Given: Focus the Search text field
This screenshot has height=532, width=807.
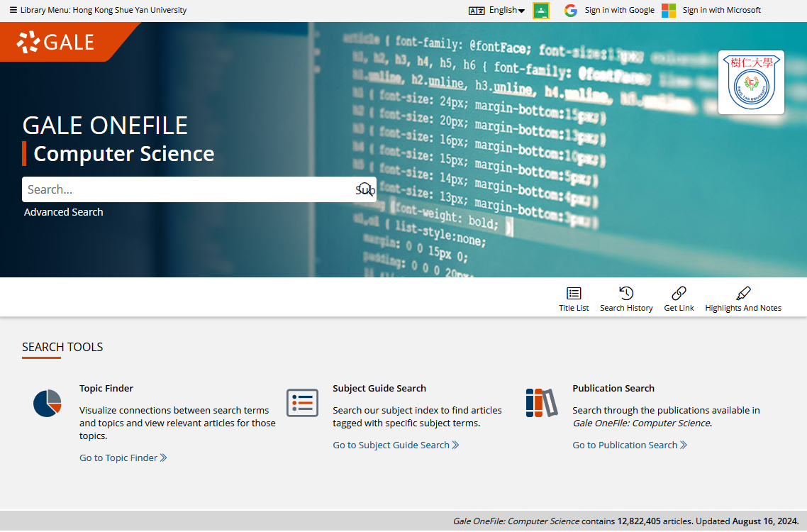Looking at the screenshot, I should [188, 189].
